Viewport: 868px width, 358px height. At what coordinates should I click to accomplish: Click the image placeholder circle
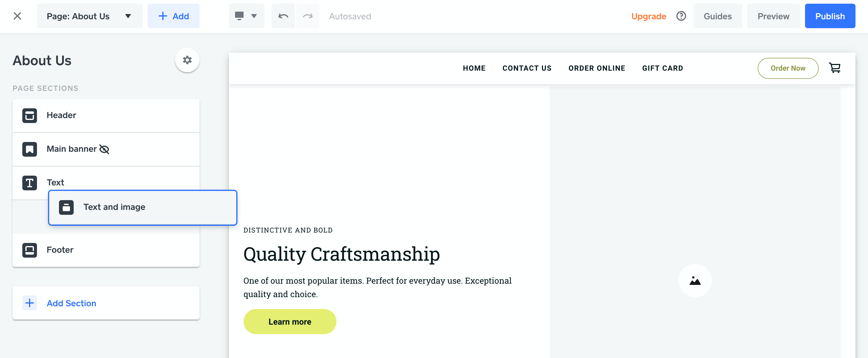click(x=695, y=280)
